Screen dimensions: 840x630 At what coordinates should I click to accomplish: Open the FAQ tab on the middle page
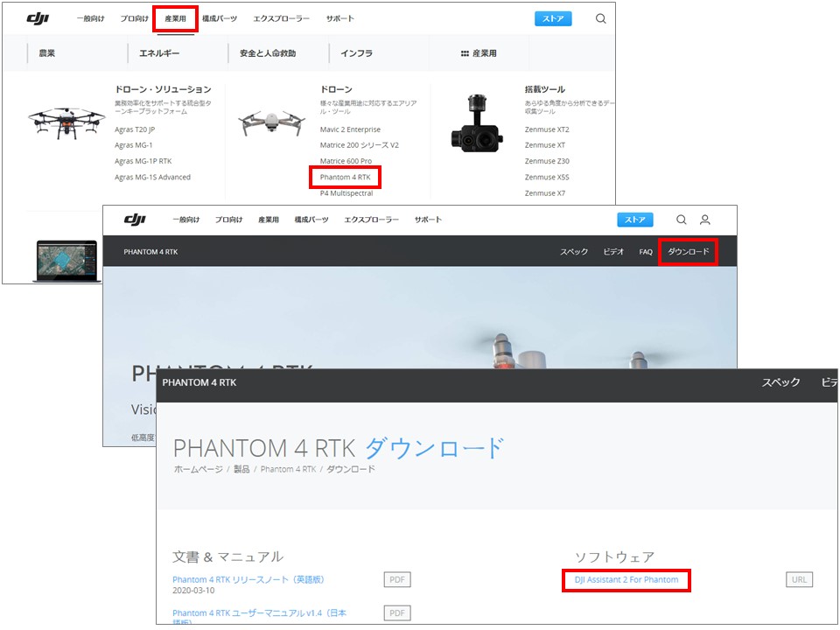point(646,252)
